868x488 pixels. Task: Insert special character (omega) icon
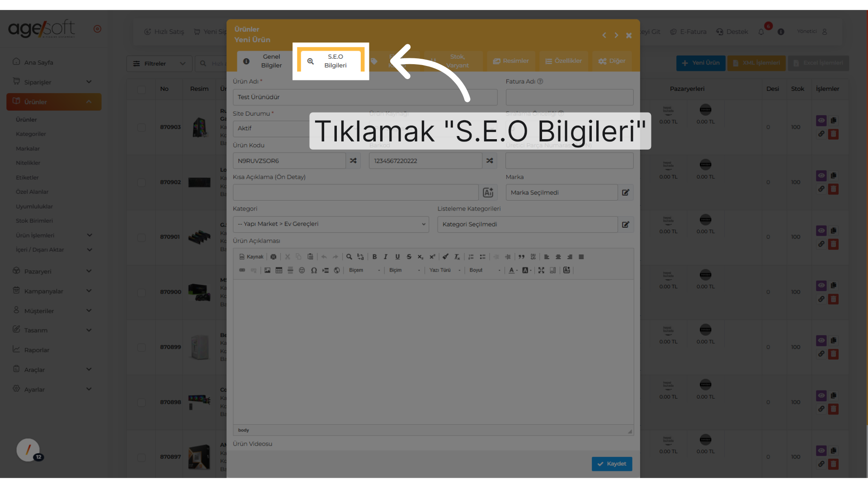(314, 270)
